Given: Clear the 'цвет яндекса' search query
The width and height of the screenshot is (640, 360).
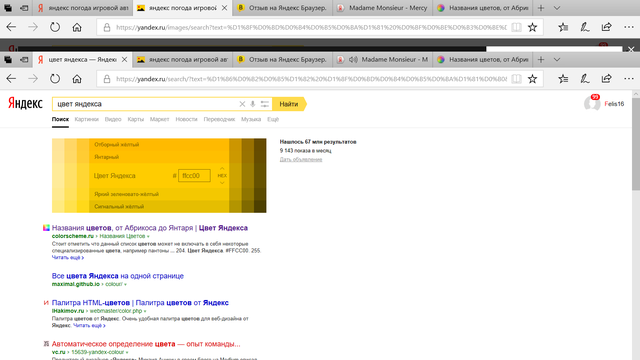Looking at the screenshot, I should click(x=242, y=104).
